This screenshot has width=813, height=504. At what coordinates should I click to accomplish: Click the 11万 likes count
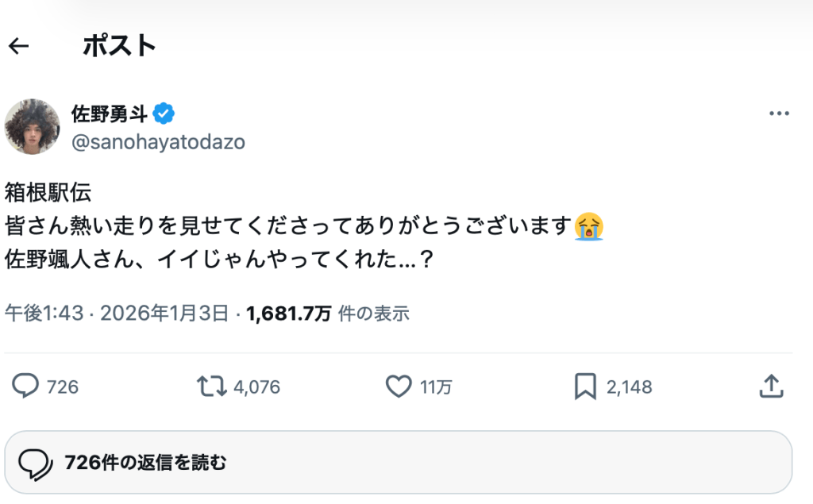[x=436, y=387]
